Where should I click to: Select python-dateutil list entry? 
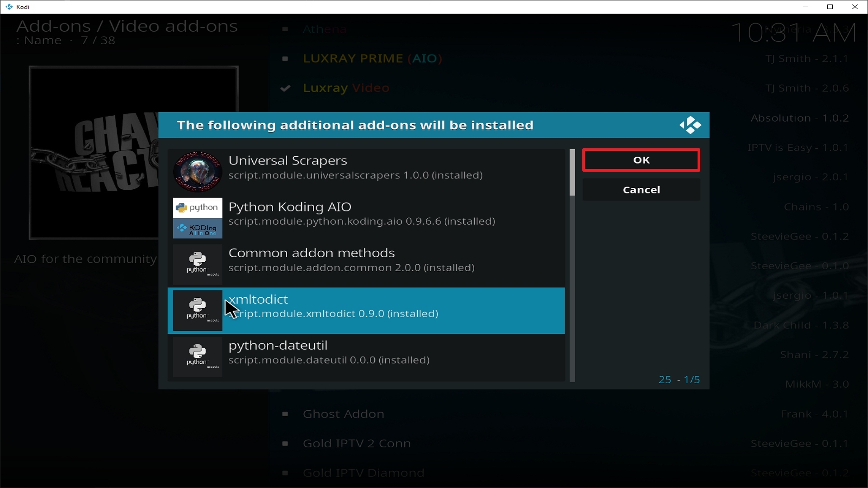point(366,357)
